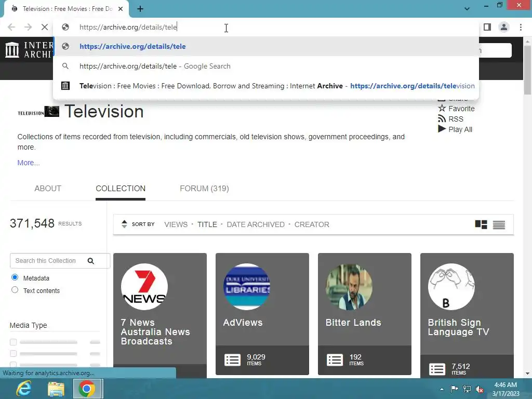The width and height of the screenshot is (532, 399).
Task: Open the AdViews collection logo
Action: pos(247,287)
